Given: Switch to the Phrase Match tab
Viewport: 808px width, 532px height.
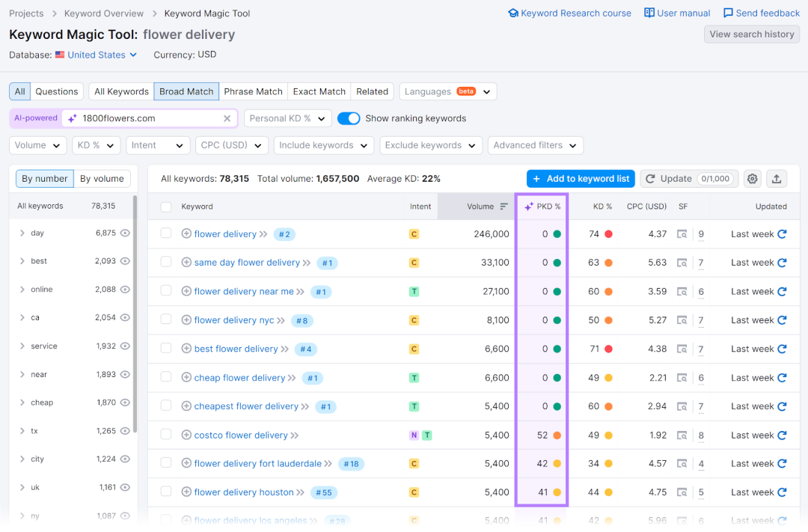Looking at the screenshot, I should point(253,92).
